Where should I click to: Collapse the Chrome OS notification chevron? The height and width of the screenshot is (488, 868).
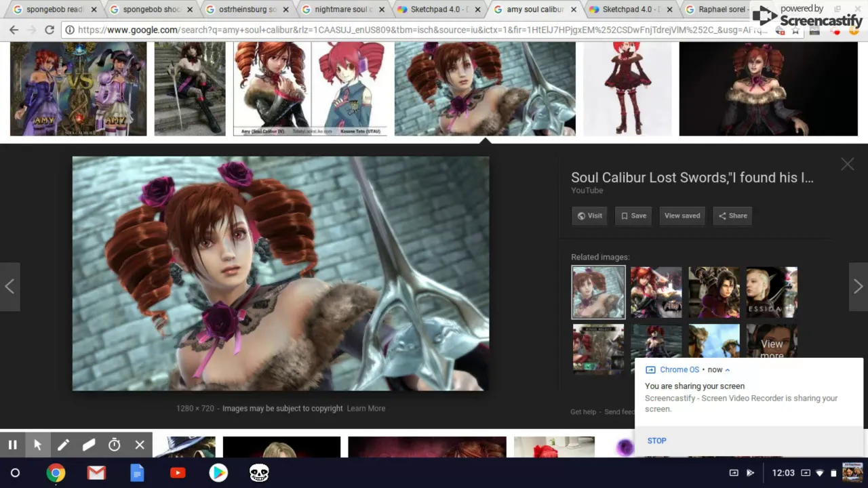tap(728, 370)
